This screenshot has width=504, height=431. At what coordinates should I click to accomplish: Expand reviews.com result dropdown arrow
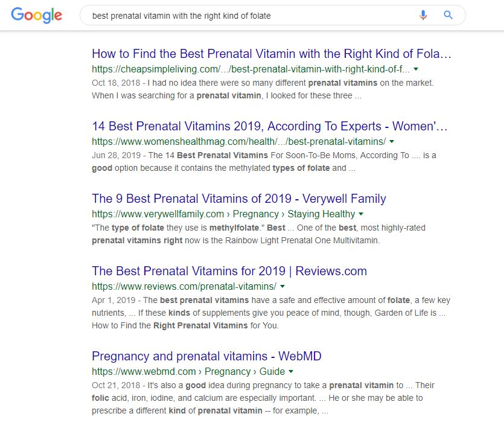click(x=282, y=286)
